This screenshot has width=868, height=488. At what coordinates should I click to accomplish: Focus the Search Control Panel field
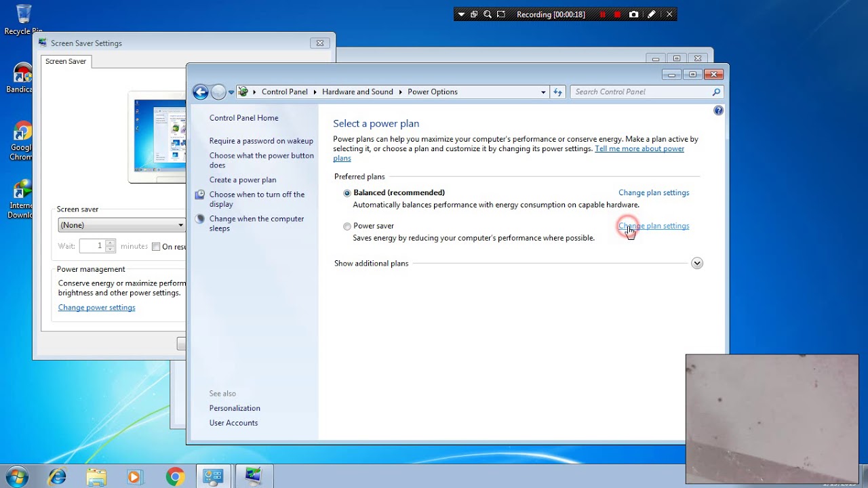coord(641,91)
